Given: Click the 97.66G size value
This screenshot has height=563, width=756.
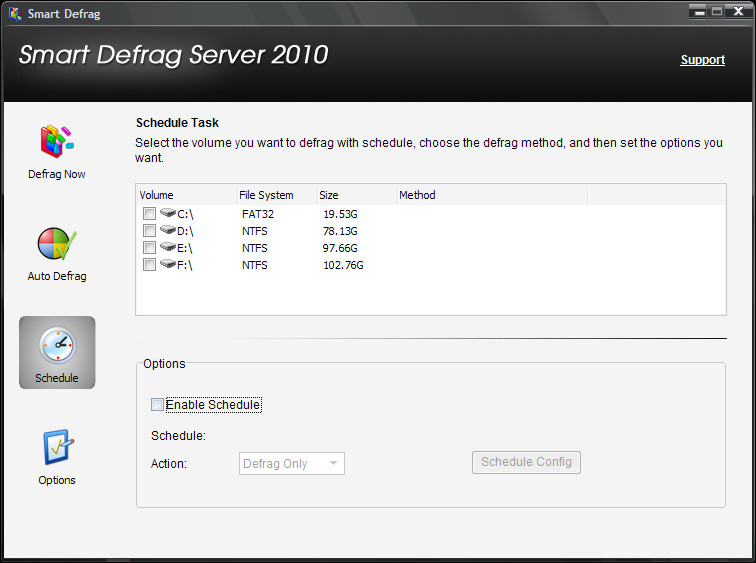Looking at the screenshot, I should point(340,248).
